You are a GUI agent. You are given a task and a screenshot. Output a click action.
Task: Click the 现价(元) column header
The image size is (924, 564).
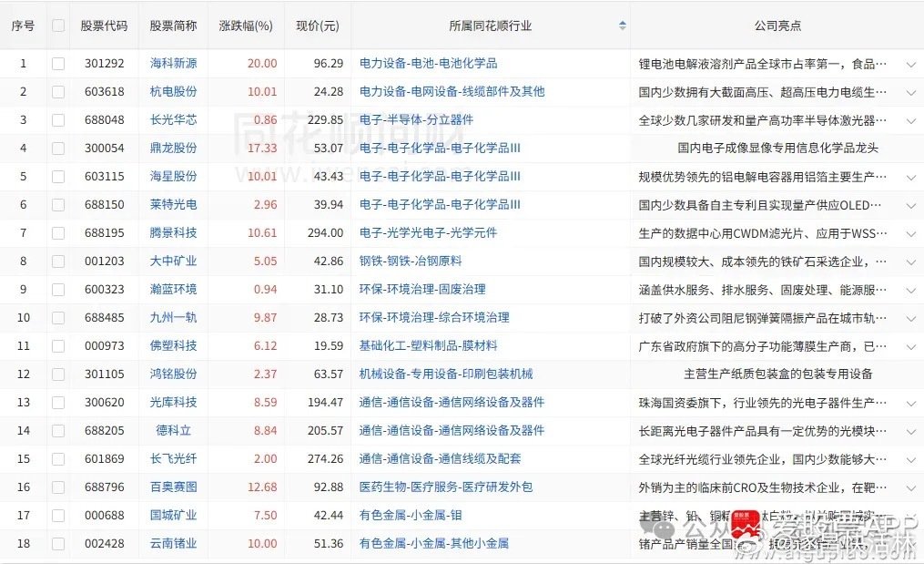tap(316, 26)
